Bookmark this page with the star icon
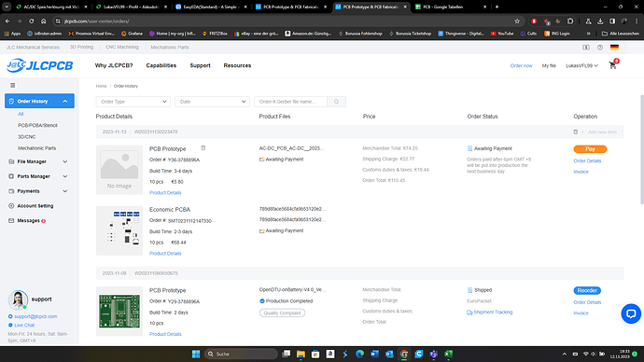This screenshot has height=362, width=644. click(x=517, y=21)
